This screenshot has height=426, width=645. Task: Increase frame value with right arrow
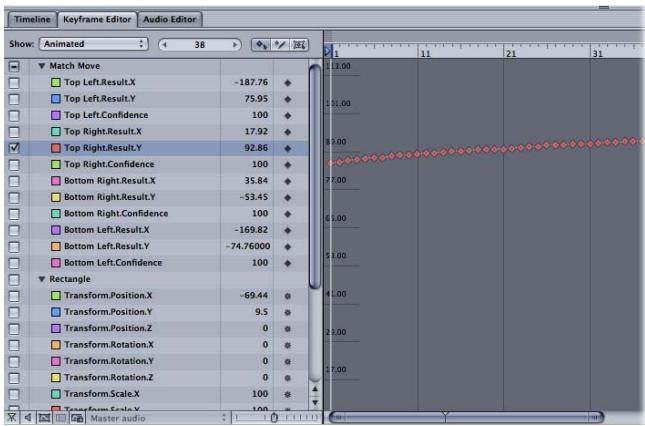235,44
